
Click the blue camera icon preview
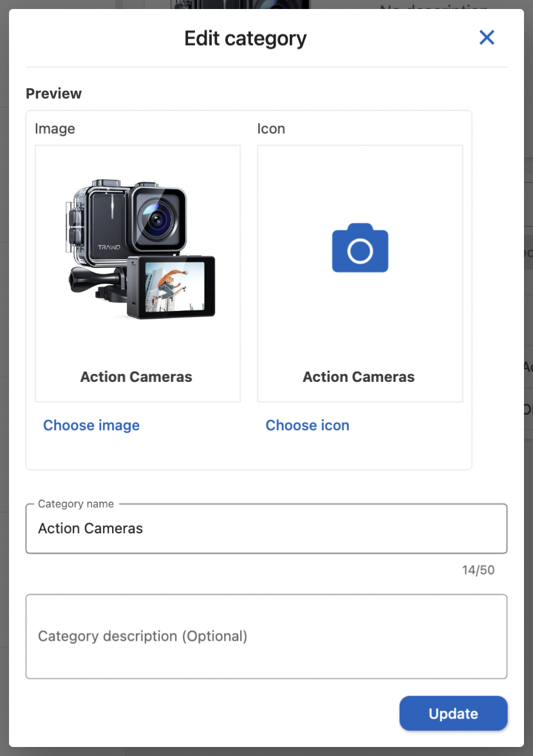coord(360,249)
